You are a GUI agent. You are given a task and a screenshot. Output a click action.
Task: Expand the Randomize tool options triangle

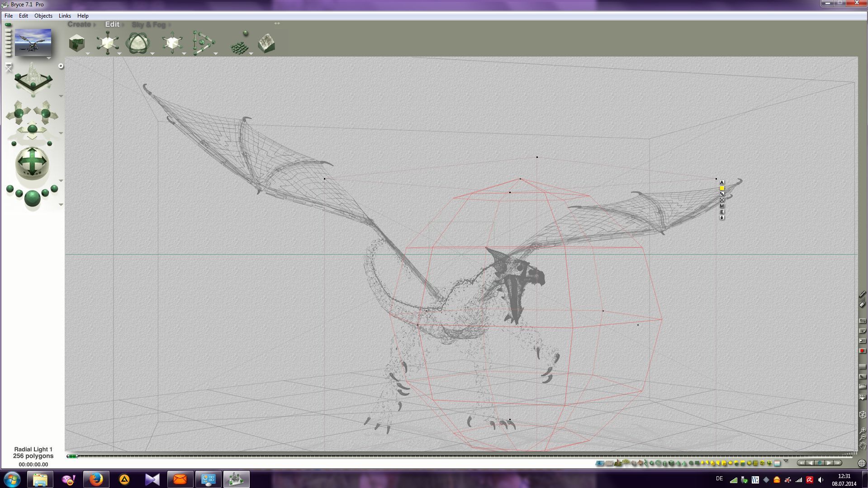pyautogui.click(x=251, y=54)
